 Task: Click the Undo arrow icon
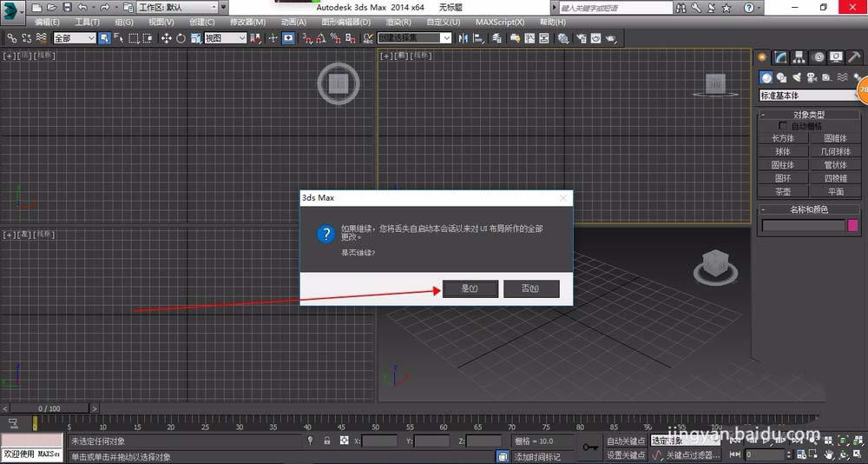pyautogui.click(x=82, y=8)
